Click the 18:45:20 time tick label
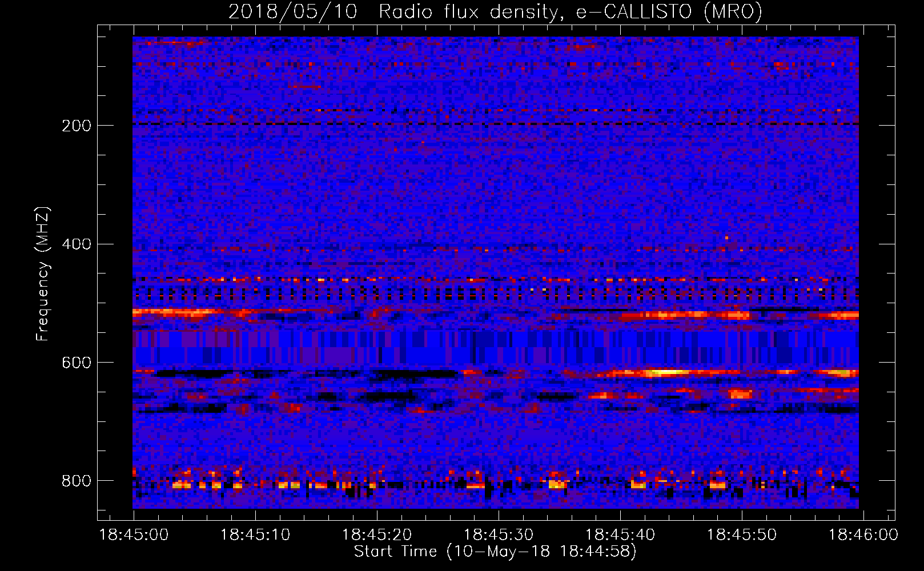The height and width of the screenshot is (571, 924). coord(377,535)
